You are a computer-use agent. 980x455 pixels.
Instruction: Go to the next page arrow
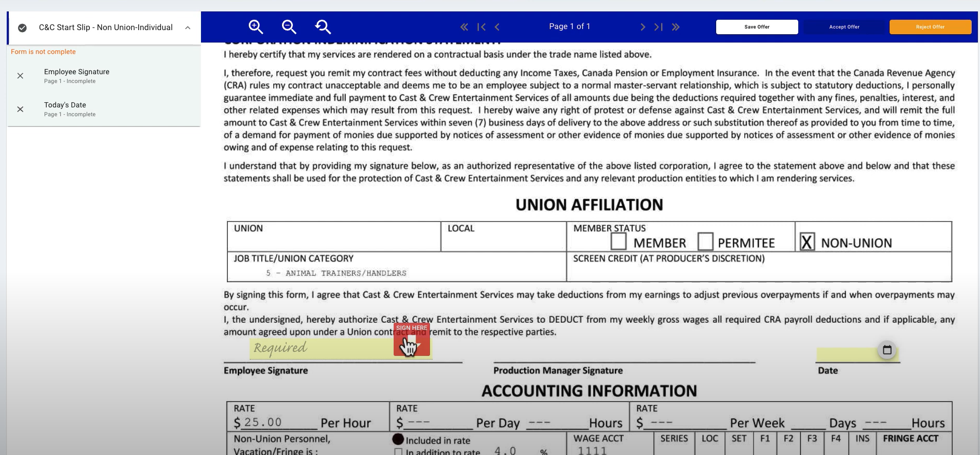[x=643, y=27]
